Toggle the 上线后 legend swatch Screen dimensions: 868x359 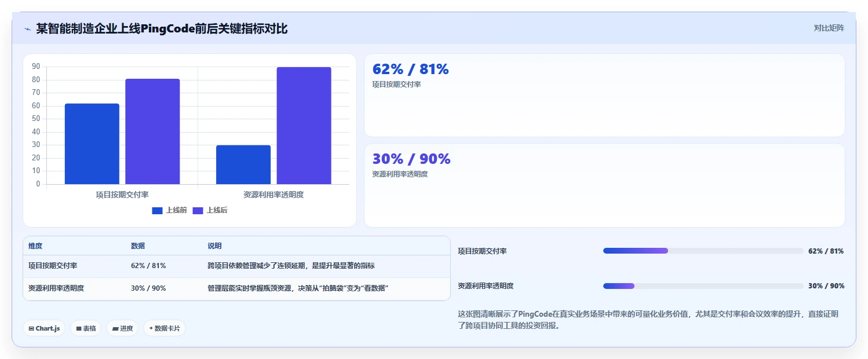[x=198, y=210]
